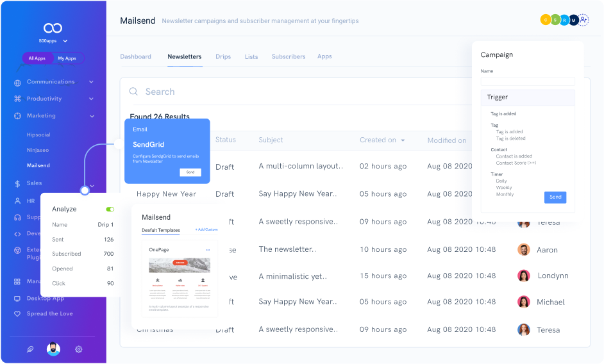Open the Subscribers tab
The height and width of the screenshot is (364, 604).
[289, 56]
